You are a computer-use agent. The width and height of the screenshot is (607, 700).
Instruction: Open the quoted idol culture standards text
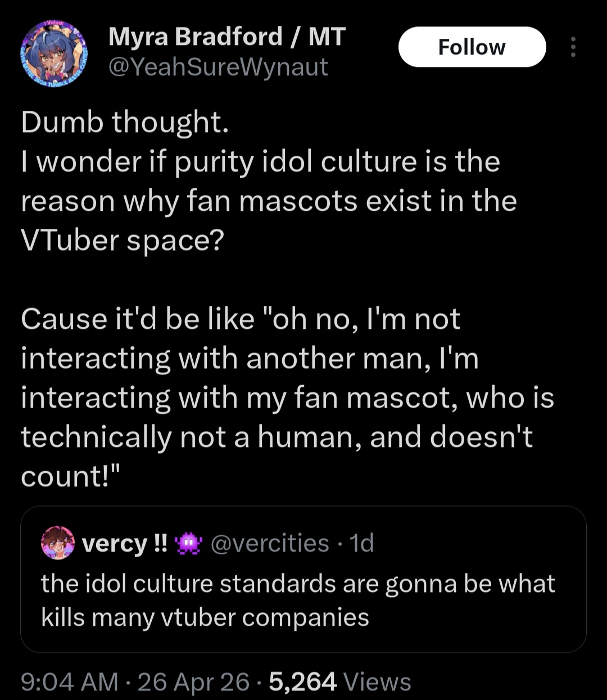(298, 584)
